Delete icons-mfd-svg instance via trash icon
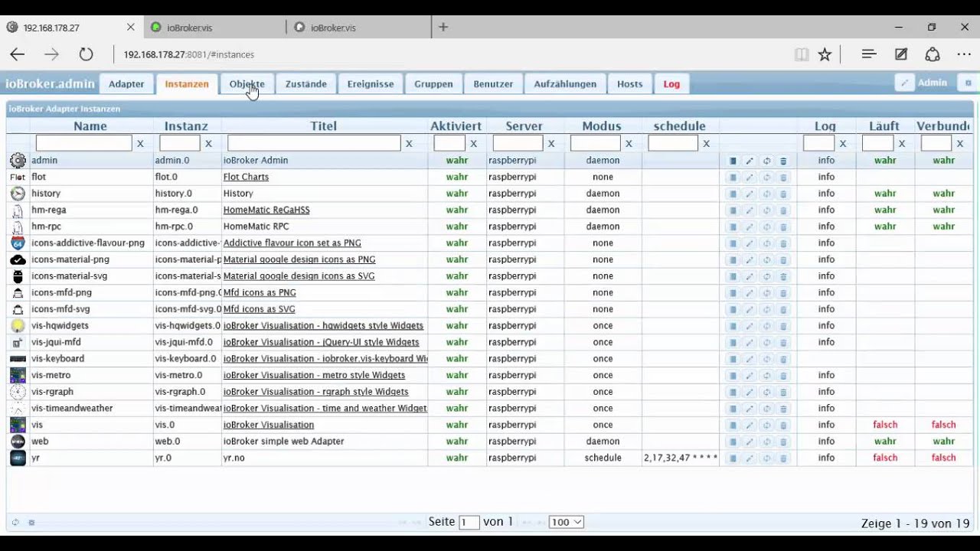This screenshot has width=980, height=551. click(x=783, y=309)
